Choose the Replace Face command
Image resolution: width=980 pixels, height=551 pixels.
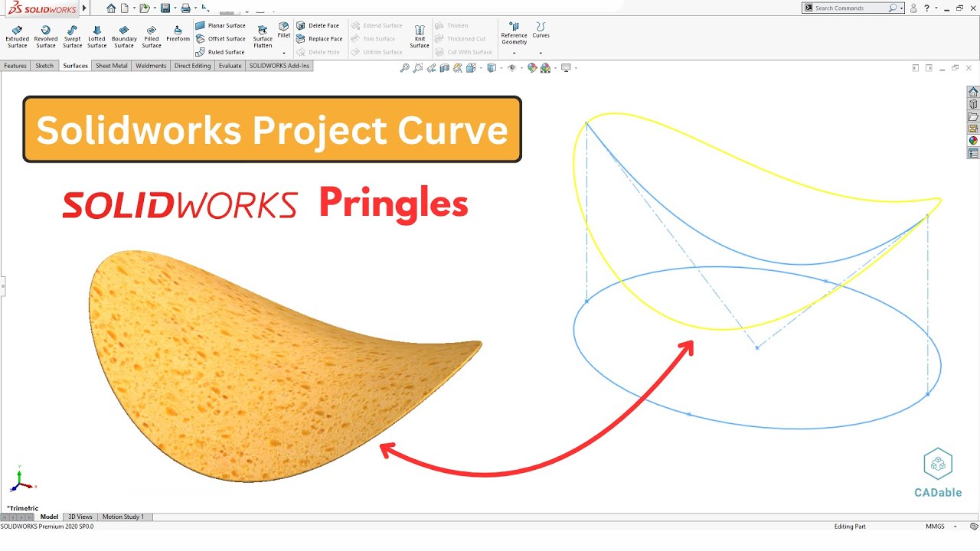(x=320, y=38)
